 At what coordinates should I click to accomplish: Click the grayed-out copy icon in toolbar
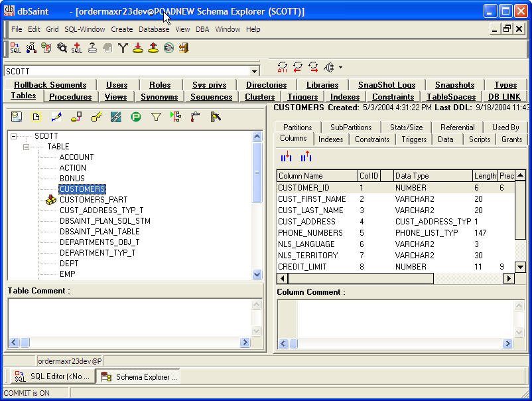point(107,48)
